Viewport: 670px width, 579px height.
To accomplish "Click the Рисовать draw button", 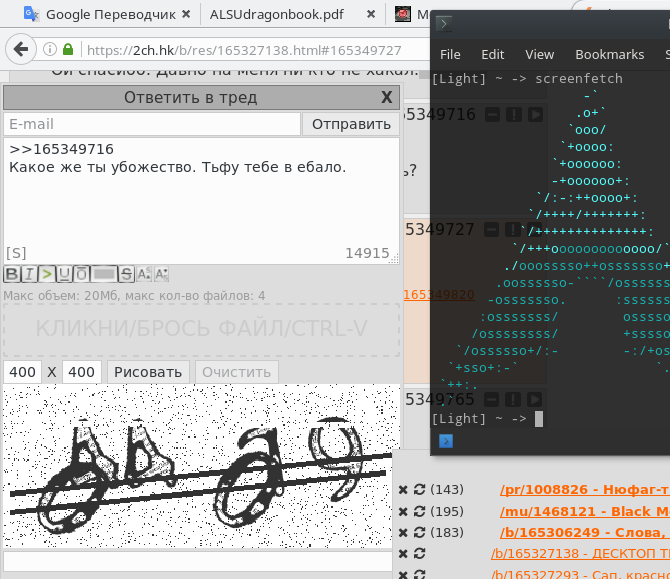I will [148, 372].
